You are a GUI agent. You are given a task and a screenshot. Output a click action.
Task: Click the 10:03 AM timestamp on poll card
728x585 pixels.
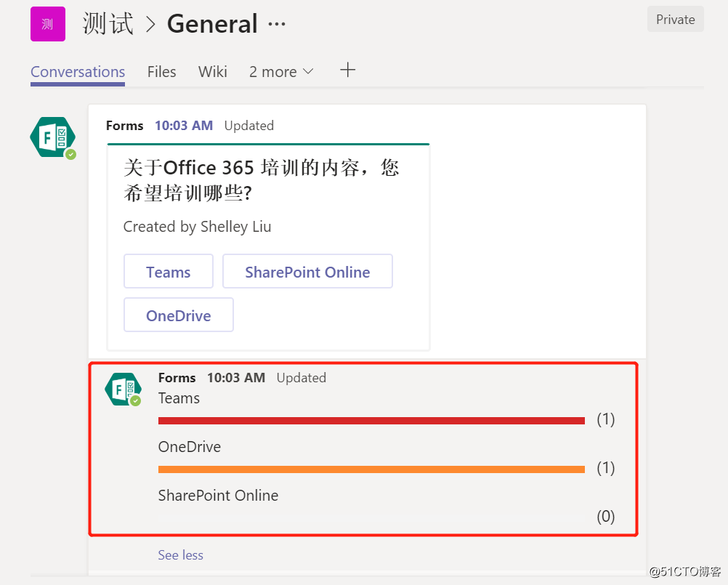[x=184, y=125]
